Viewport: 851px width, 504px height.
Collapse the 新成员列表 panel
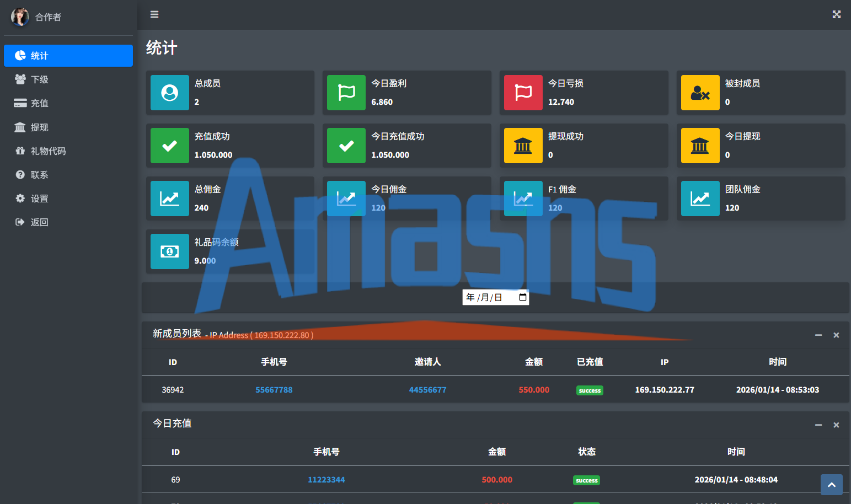click(818, 335)
